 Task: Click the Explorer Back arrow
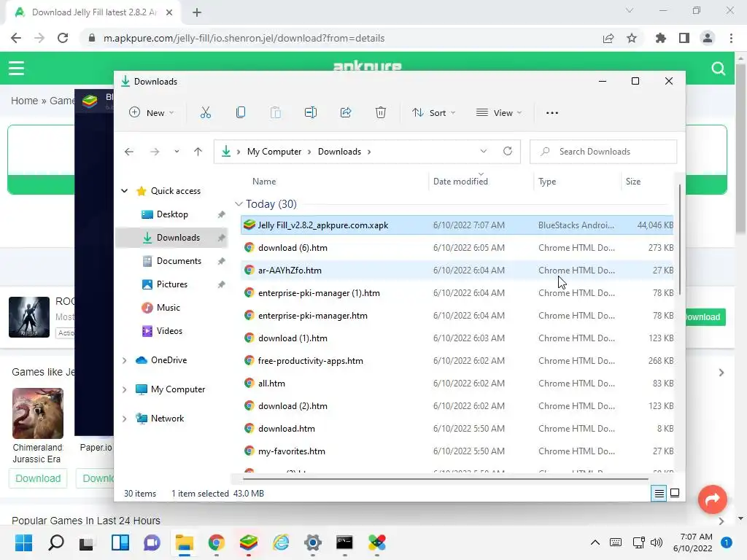128,152
